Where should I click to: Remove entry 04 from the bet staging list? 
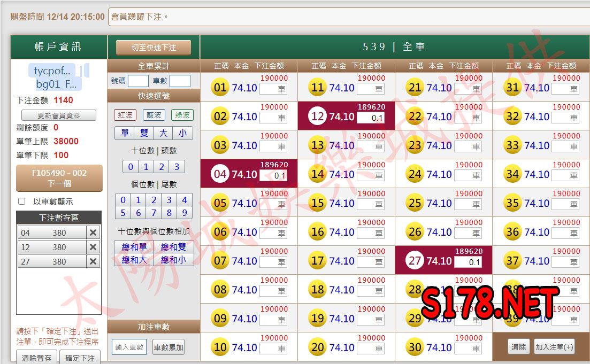click(x=93, y=233)
